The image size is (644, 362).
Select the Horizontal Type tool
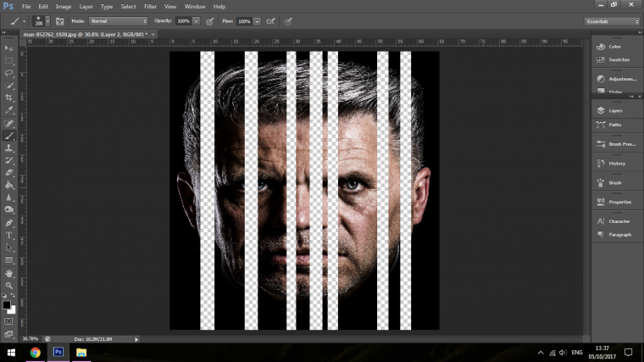pyautogui.click(x=8, y=236)
